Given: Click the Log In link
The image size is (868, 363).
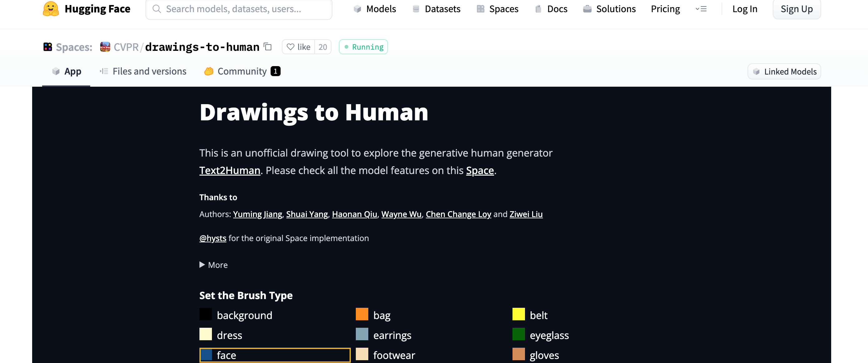Looking at the screenshot, I should point(745,9).
